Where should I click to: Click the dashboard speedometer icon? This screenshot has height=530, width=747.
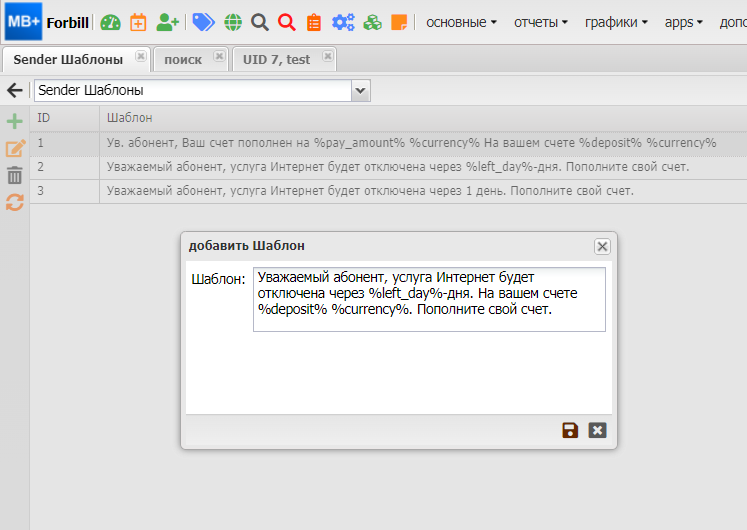(x=110, y=22)
